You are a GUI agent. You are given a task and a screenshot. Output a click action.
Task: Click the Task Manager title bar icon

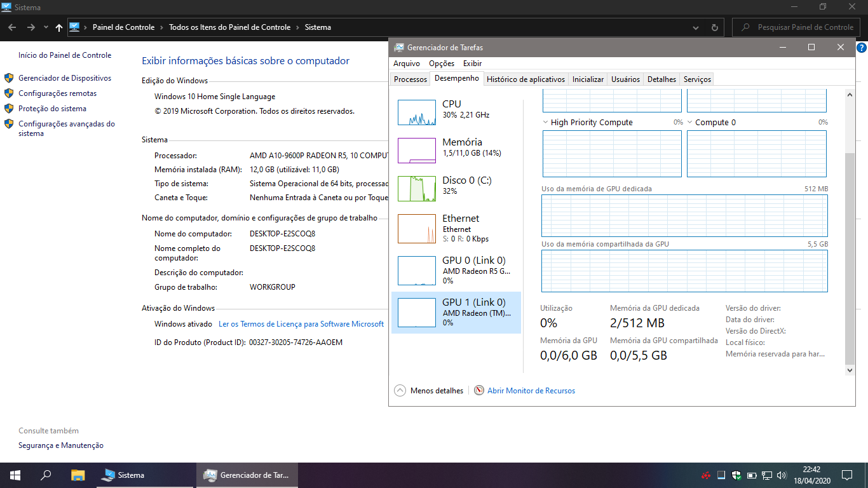point(398,48)
